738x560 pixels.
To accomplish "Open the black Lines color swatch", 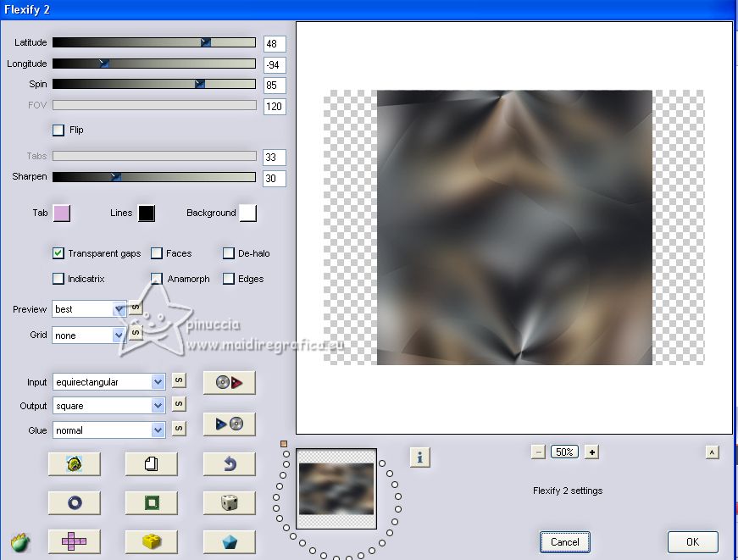I will [147, 213].
